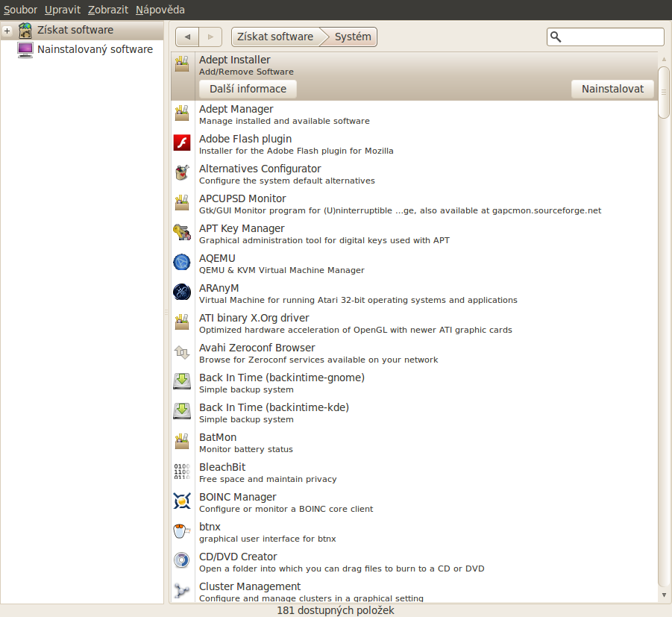Select the APCUPSD Monitor entry title
Viewport: 672px width, 617px height.
click(x=242, y=198)
